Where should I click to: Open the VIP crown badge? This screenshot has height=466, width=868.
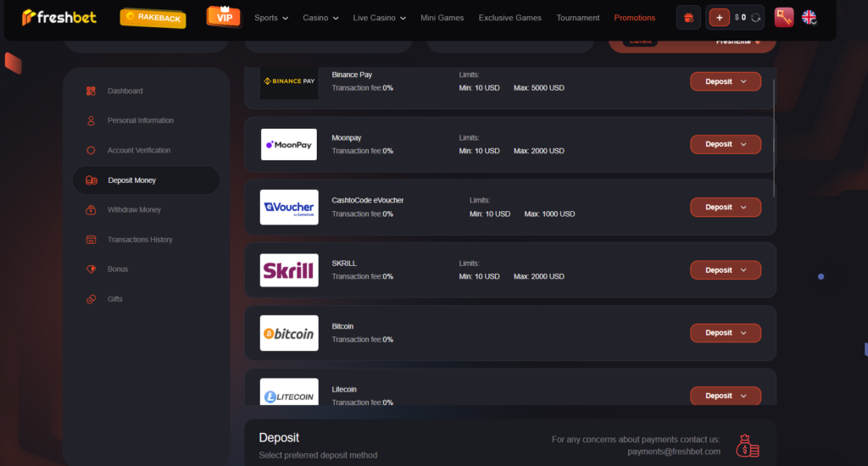click(x=224, y=17)
